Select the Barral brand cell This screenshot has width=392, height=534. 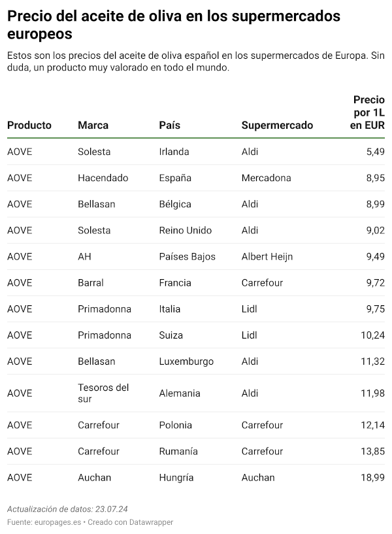(91, 283)
